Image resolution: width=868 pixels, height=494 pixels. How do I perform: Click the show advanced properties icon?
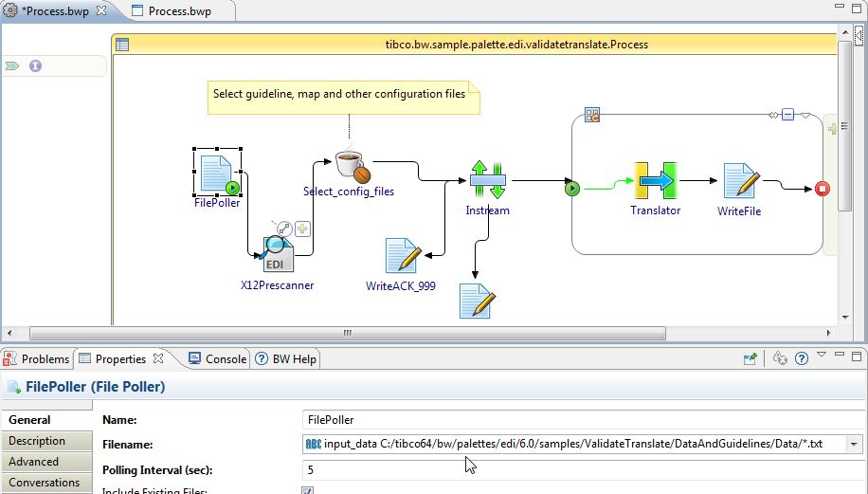(x=780, y=358)
